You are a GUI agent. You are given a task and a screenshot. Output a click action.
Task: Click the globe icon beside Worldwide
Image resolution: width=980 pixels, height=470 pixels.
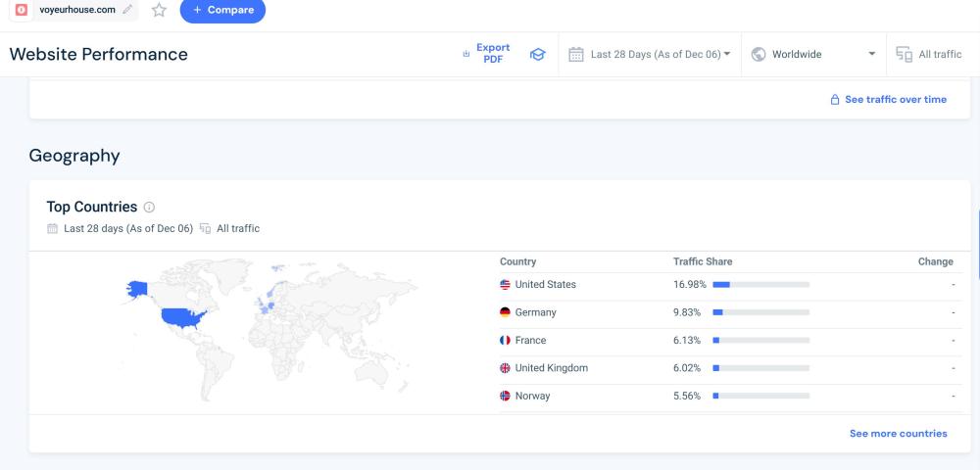758,55
